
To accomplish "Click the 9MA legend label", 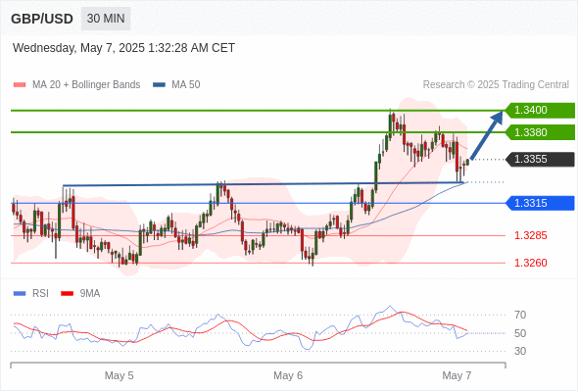I will [90, 294].
